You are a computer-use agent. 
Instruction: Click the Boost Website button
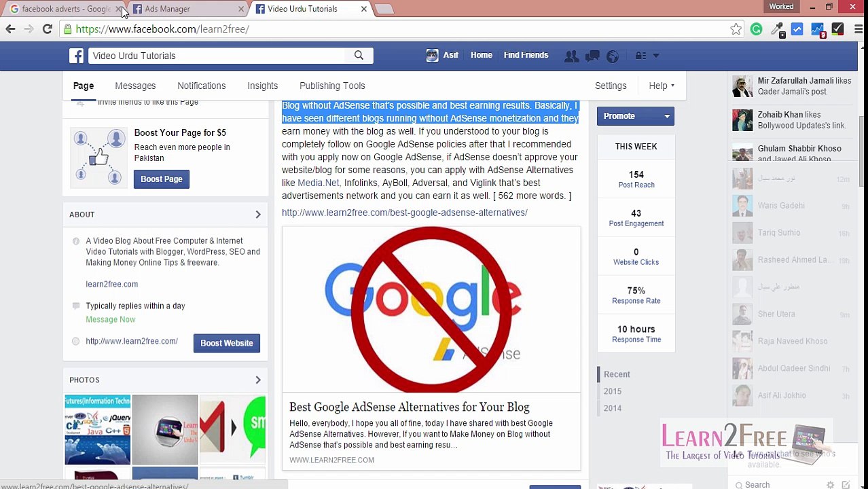226,343
